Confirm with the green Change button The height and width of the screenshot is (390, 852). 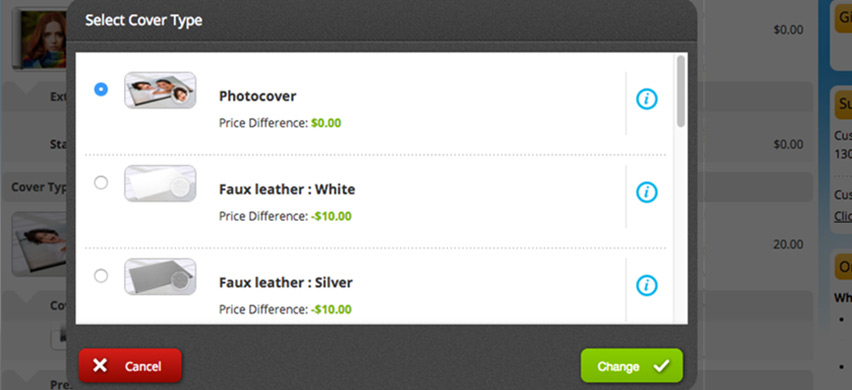coord(631,366)
